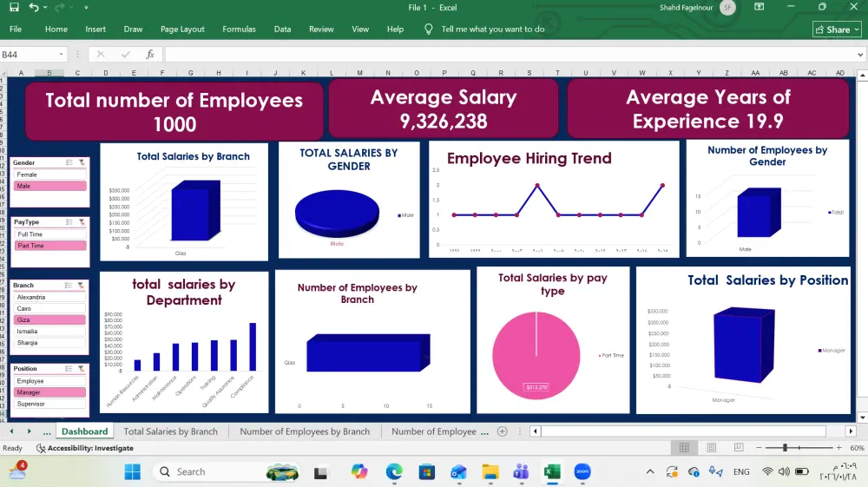This screenshot has width=868, height=487.
Task: Clear the Position slicer filter
Action: tap(82, 369)
